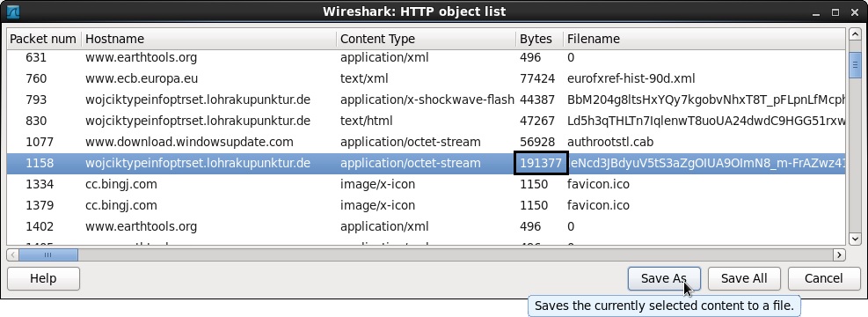Click 44387 bytes value
Image resolution: width=868 pixels, height=317 pixels.
pyautogui.click(x=537, y=100)
